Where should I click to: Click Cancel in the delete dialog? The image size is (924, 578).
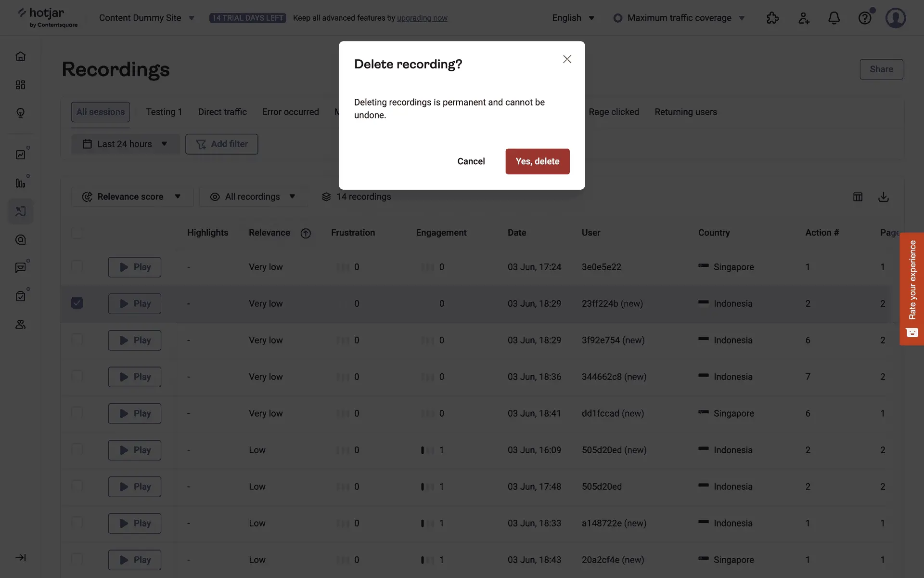[471, 161]
